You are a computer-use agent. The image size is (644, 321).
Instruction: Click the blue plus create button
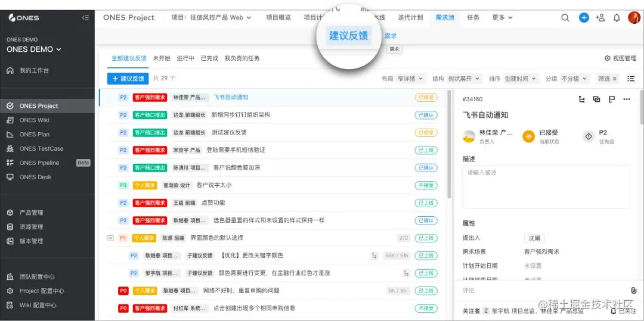tap(584, 18)
